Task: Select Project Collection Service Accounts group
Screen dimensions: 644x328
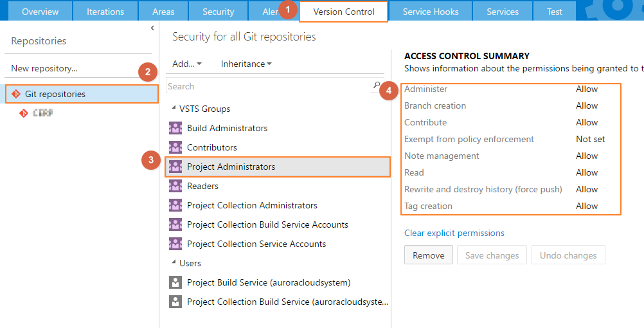Action: pyautogui.click(x=256, y=244)
